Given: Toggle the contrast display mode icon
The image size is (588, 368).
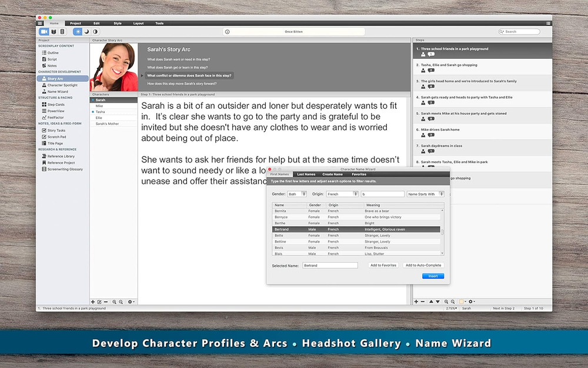Looking at the screenshot, I should (95, 31).
